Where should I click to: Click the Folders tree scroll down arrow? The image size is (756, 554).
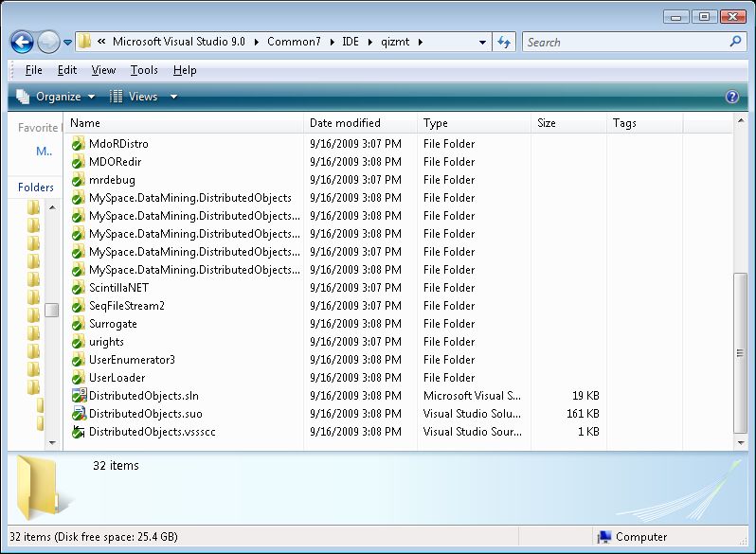52,442
